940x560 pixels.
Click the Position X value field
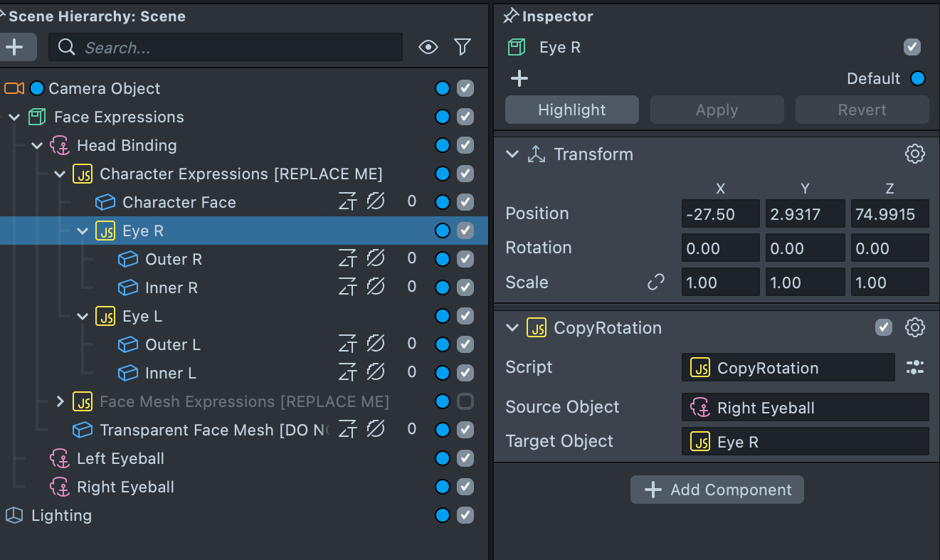[720, 214]
